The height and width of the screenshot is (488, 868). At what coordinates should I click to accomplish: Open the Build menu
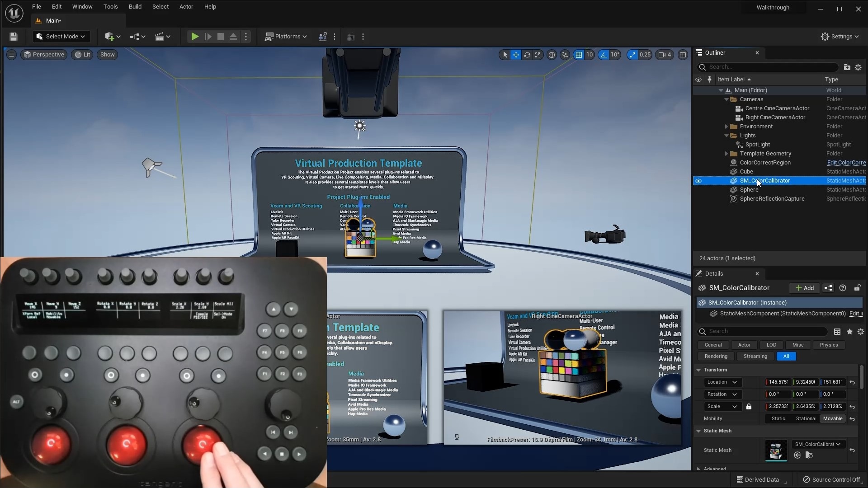(135, 7)
